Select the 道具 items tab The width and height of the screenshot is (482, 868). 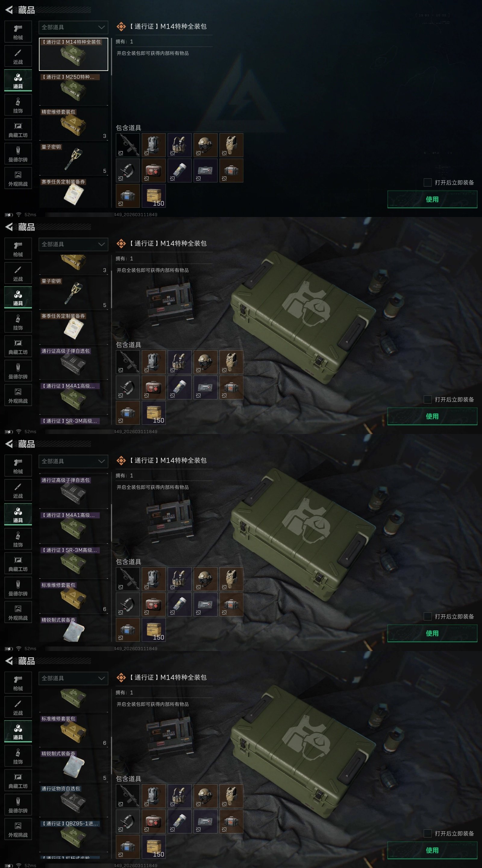point(18,80)
